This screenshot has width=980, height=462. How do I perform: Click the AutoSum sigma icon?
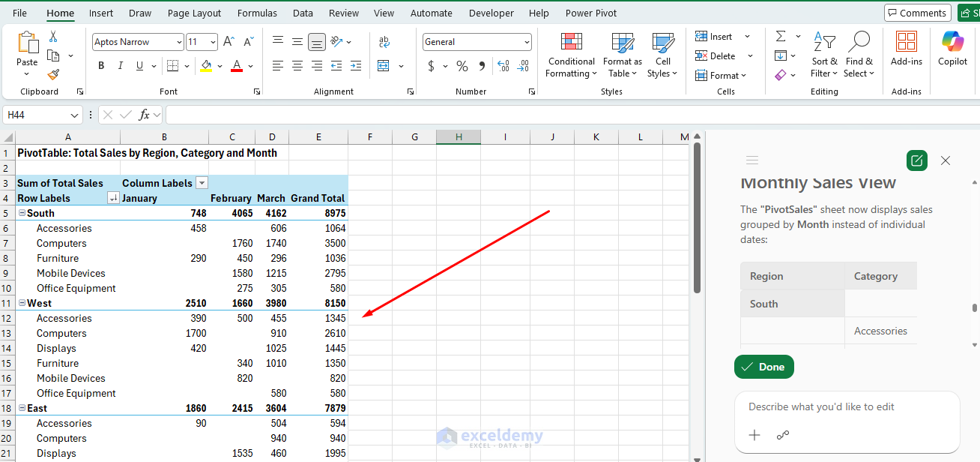tap(781, 36)
